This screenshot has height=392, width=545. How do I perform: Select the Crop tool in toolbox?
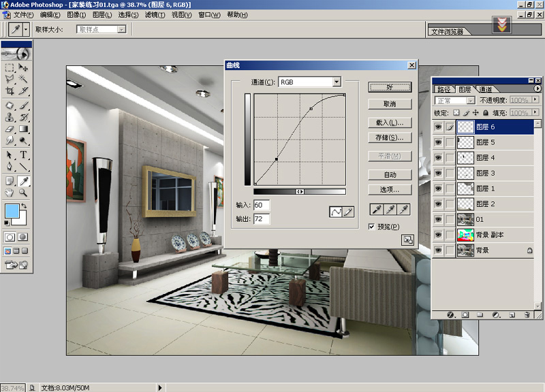[10, 91]
